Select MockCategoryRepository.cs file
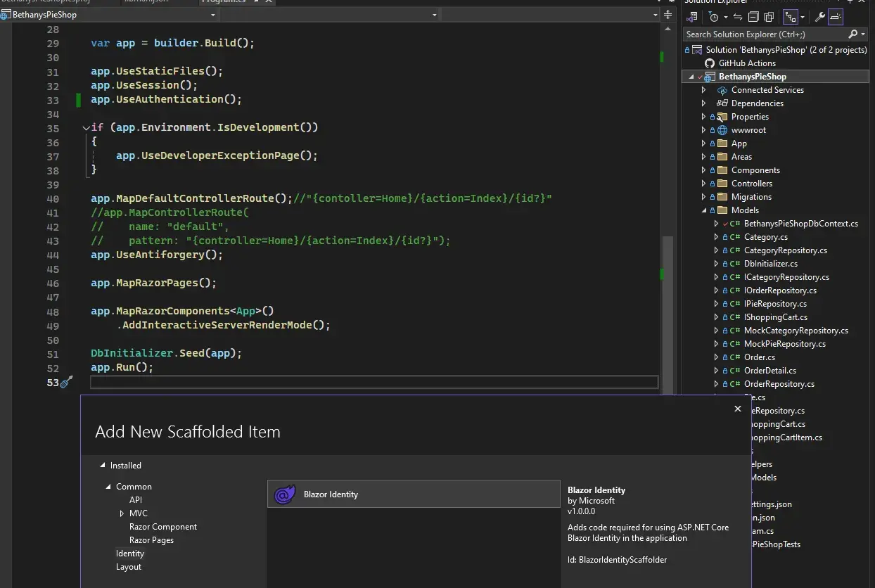875x588 pixels. point(796,331)
